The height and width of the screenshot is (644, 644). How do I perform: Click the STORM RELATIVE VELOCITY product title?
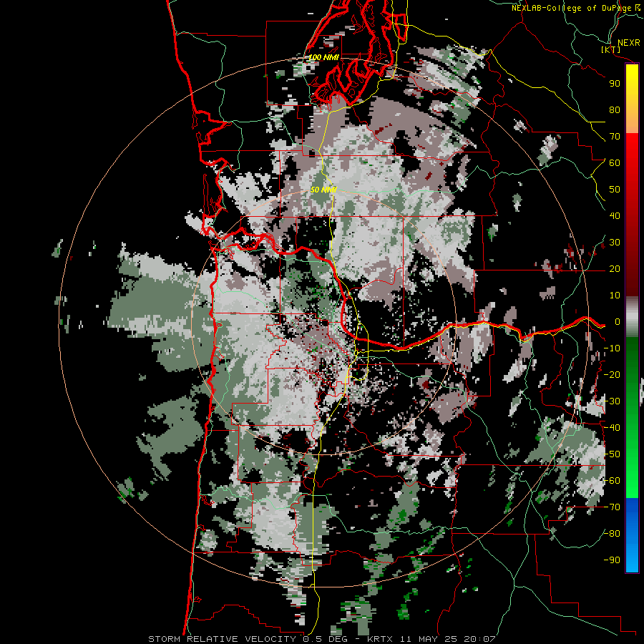[x=222, y=639]
